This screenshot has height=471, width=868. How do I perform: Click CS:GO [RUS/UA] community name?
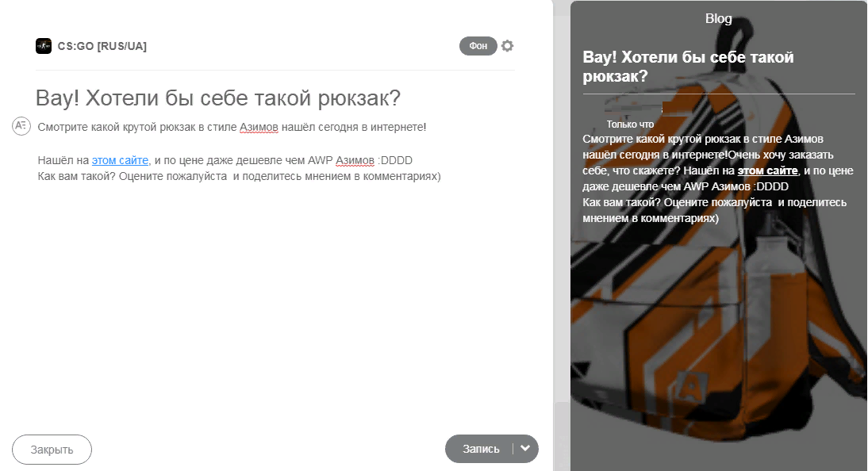pyautogui.click(x=102, y=46)
